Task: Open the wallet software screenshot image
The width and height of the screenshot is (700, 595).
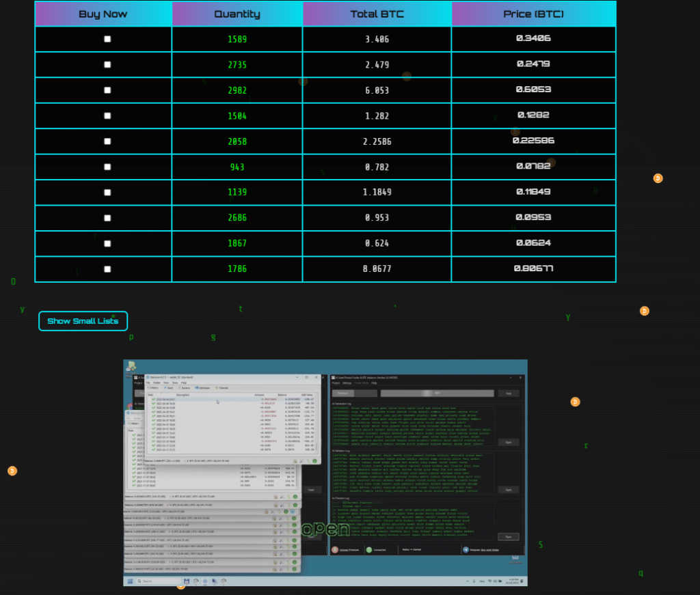Action: point(325,472)
